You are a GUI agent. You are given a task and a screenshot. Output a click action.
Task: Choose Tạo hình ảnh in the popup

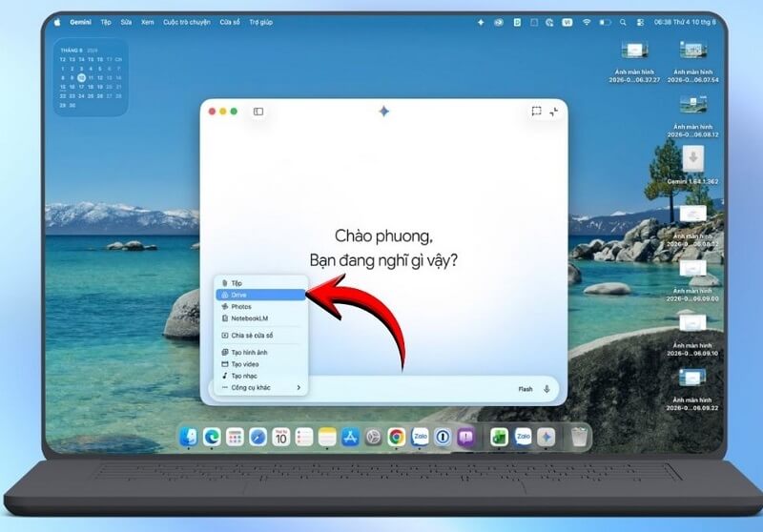pyautogui.click(x=260, y=353)
